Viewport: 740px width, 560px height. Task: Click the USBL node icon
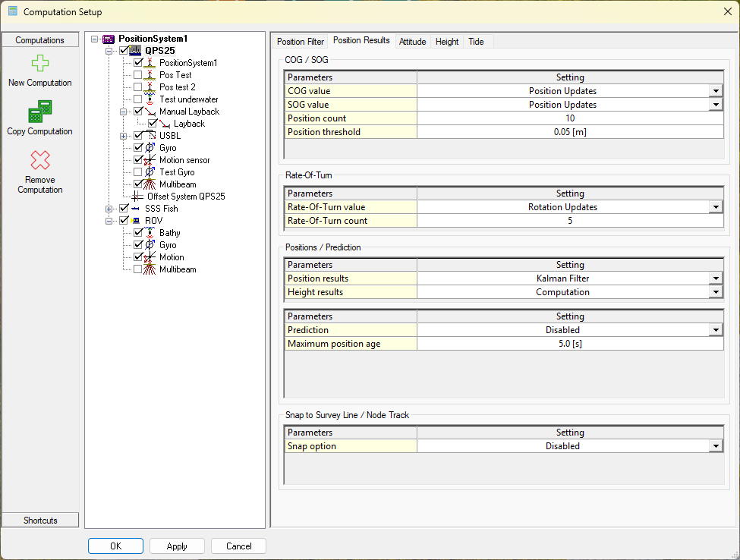pos(150,136)
